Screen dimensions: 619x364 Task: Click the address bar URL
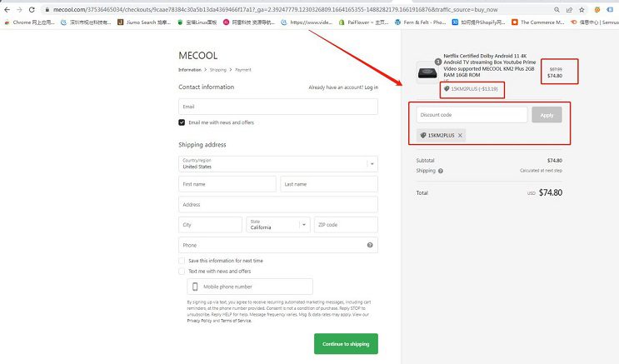click(x=275, y=9)
